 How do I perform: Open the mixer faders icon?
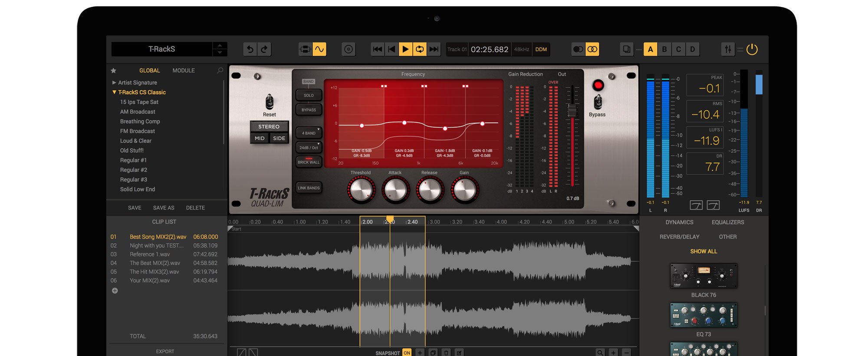pyautogui.click(x=728, y=49)
